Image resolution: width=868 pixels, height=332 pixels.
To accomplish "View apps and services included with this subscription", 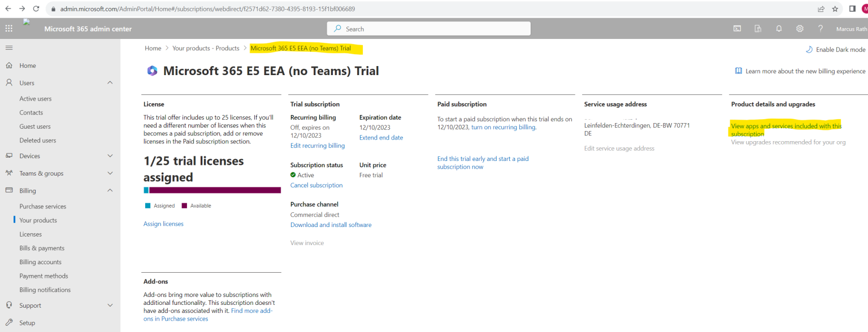I will point(786,130).
